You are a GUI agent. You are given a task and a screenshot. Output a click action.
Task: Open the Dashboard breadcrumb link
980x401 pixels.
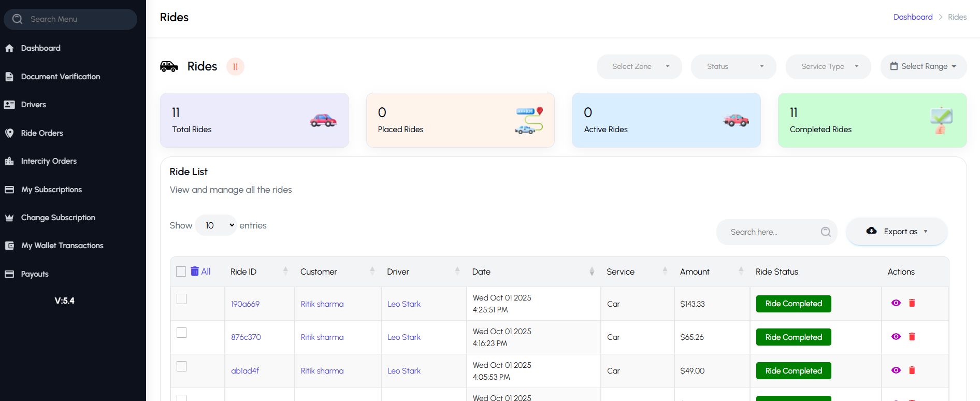[913, 17]
